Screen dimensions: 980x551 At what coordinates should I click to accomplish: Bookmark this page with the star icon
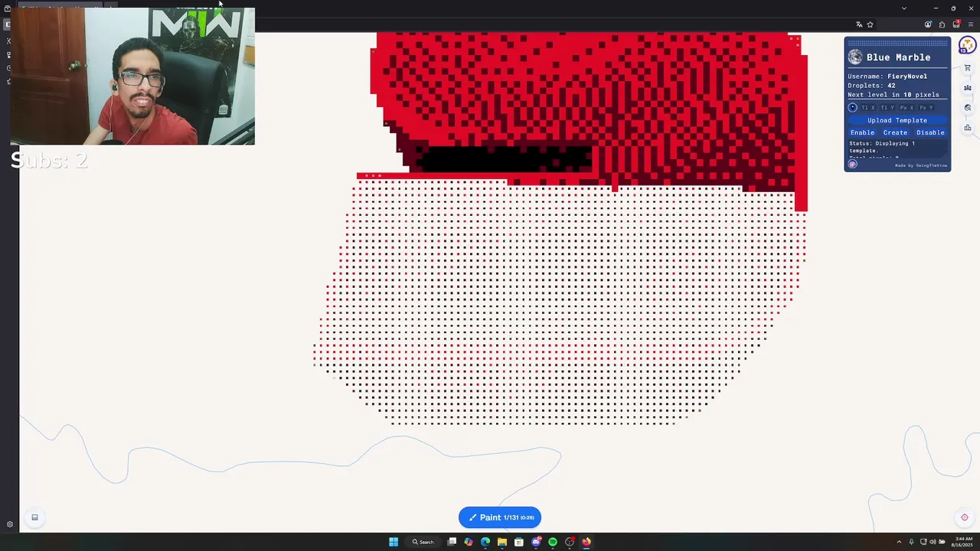point(870,24)
